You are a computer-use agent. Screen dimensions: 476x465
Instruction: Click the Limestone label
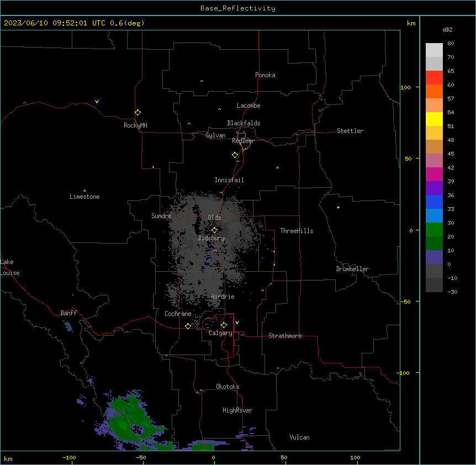coord(84,197)
